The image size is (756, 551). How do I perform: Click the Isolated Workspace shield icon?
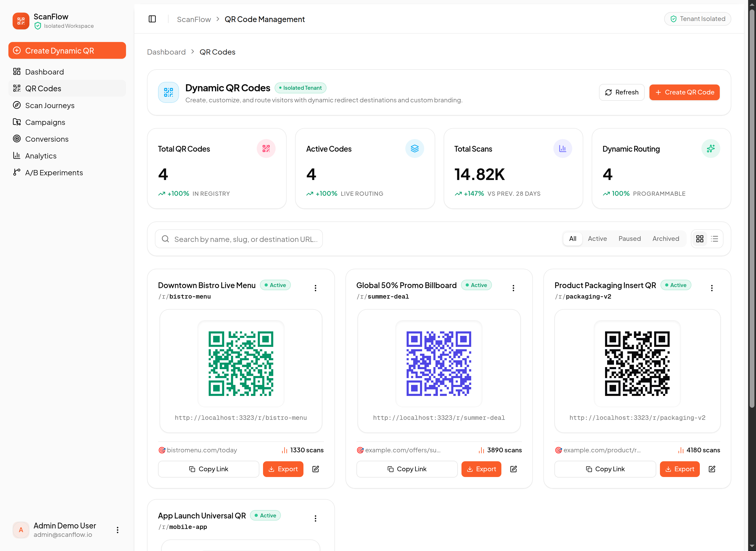pyautogui.click(x=38, y=26)
